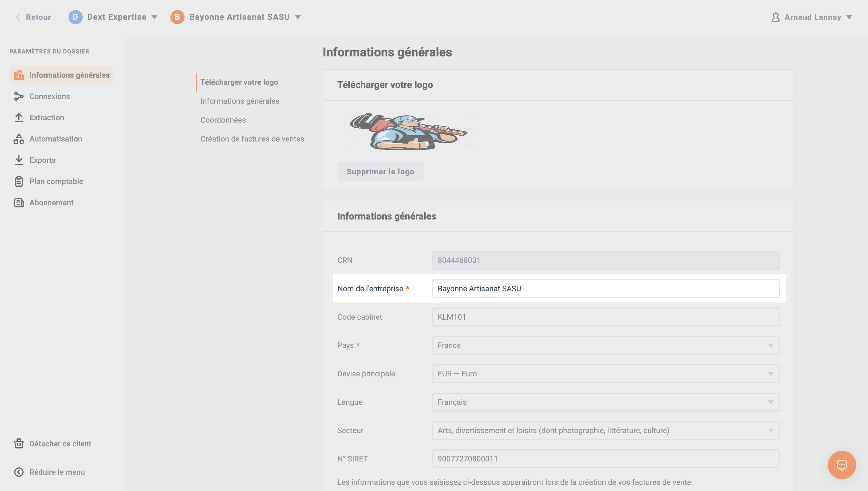Click Réduire le menu label
This screenshot has width=868, height=491.
[57, 472]
